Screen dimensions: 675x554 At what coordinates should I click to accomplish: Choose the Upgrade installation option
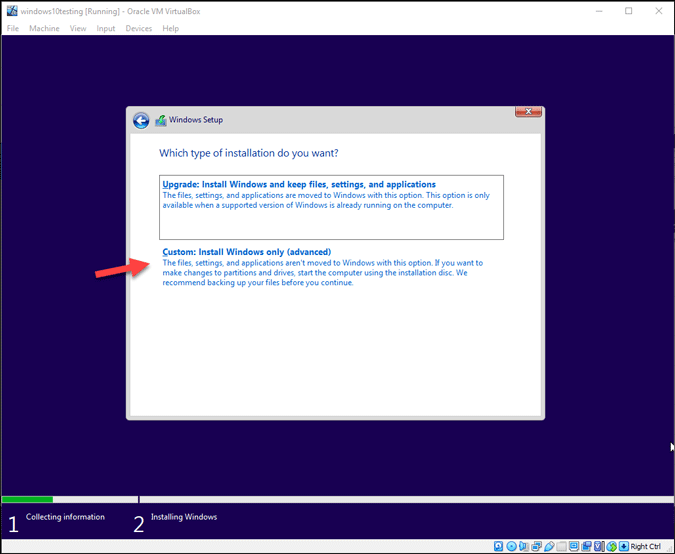pyautogui.click(x=299, y=185)
